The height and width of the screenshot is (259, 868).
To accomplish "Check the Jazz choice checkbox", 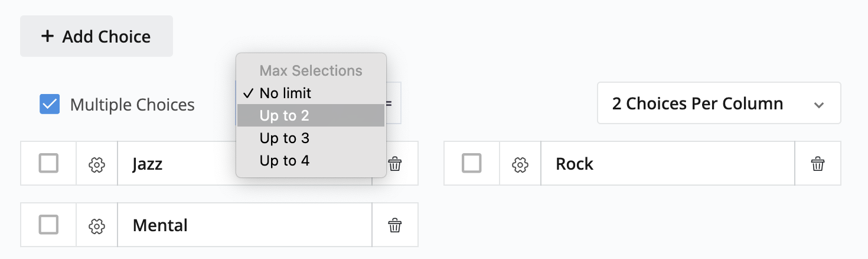I will point(48,163).
